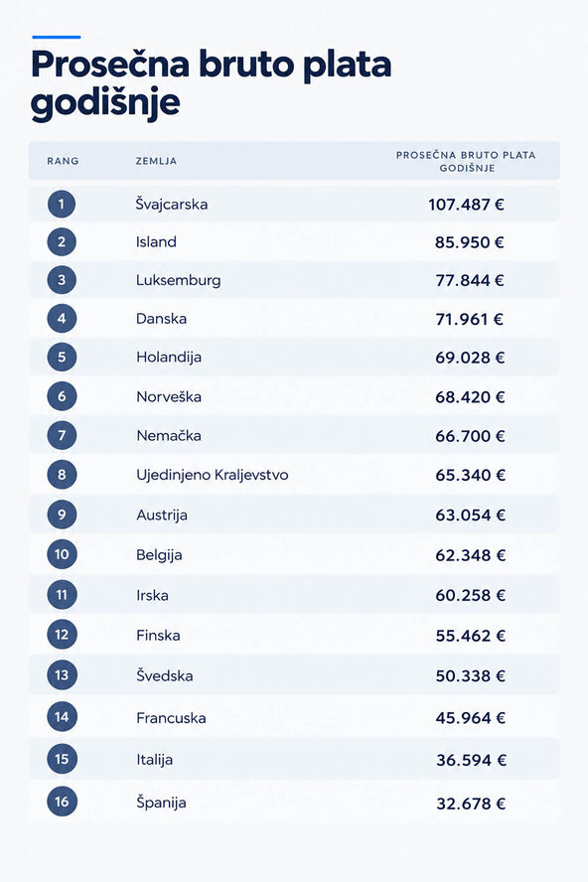Image resolution: width=588 pixels, height=882 pixels.
Task: Select the Španija country name
Action: click(x=161, y=803)
